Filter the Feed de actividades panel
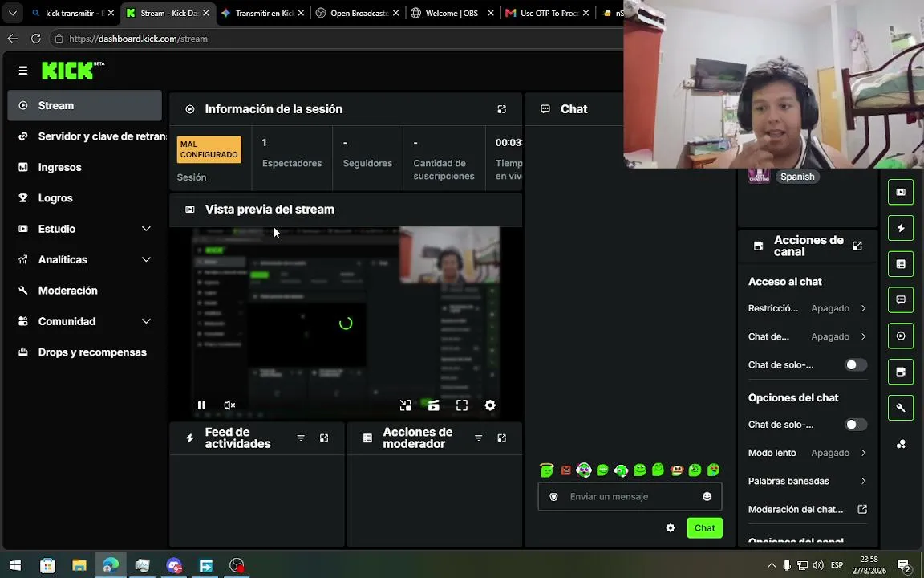Image resolution: width=924 pixels, height=578 pixels. (301, 438)
